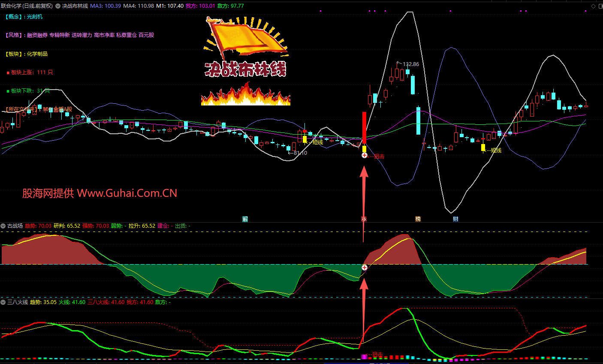The height and width of the screenshot is (364, 603).
Task: Click the 132.86 high price label
Action: click(x=410, y=64)
